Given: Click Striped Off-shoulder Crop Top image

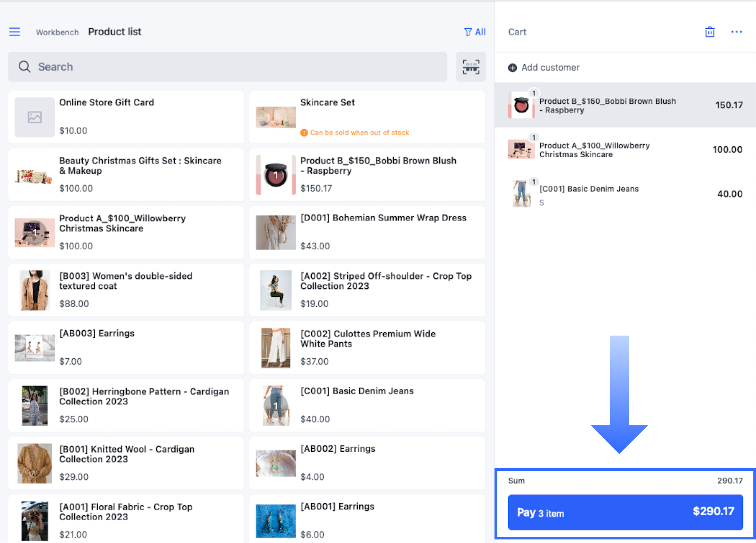Looking at the screenshot, I should 276,290.
